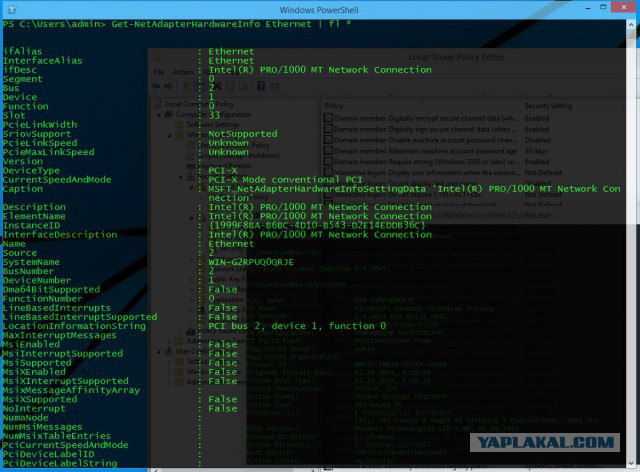Select policy 'Require strong (Windows 2000 or later)'
640x472 pixels.
tap(426, 162)
